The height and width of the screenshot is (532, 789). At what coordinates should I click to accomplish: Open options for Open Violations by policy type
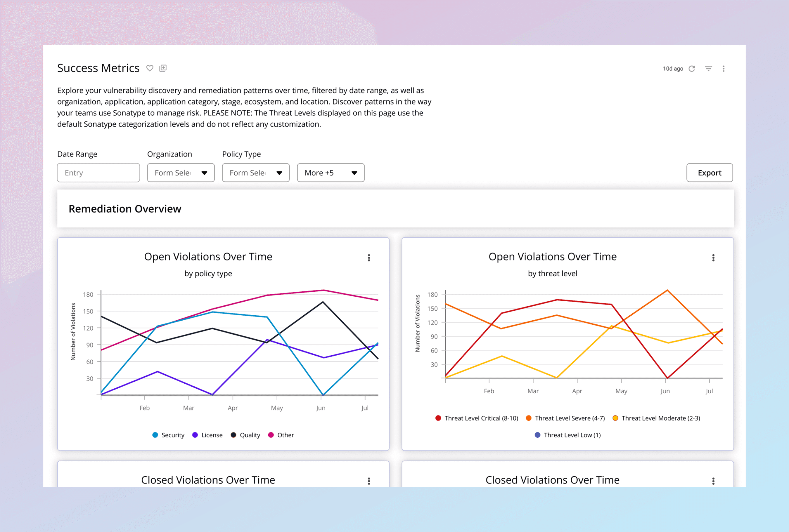[369, 258]
